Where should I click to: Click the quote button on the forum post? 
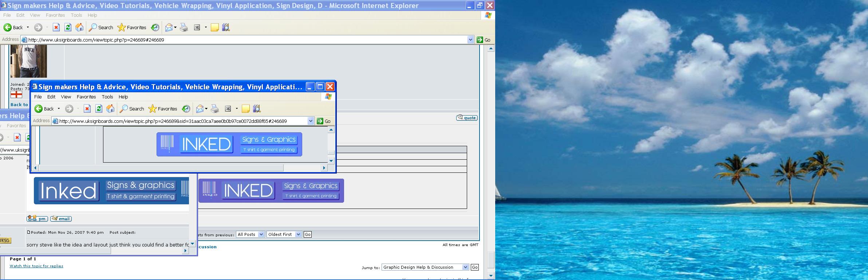pos(467,118)
